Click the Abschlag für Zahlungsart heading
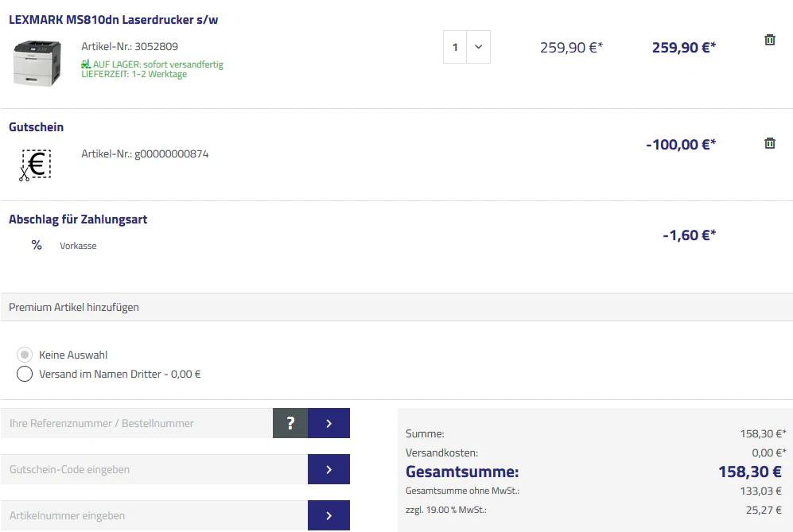793x532 pixels. click(x=78, y=219)
